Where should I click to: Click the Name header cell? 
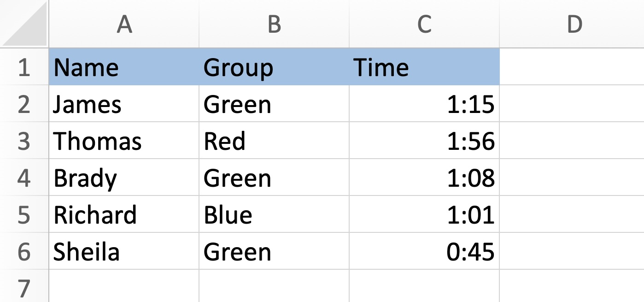[123, 67]
